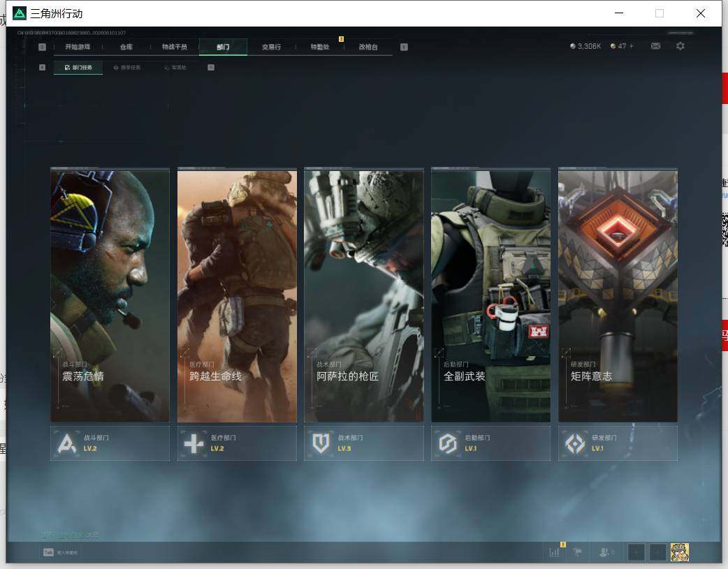Select the 部门 tab

tap(223, 47)
